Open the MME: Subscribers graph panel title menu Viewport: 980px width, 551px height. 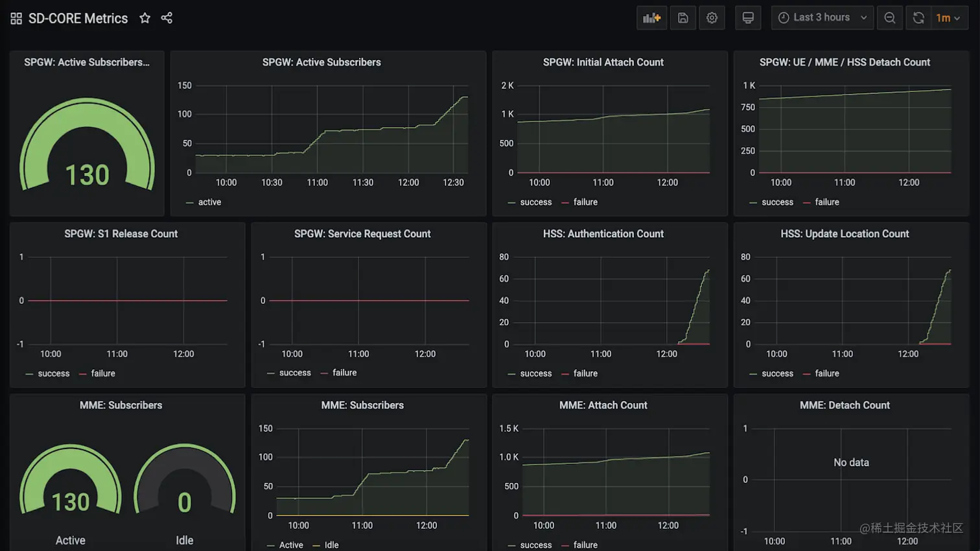[362, 405]
